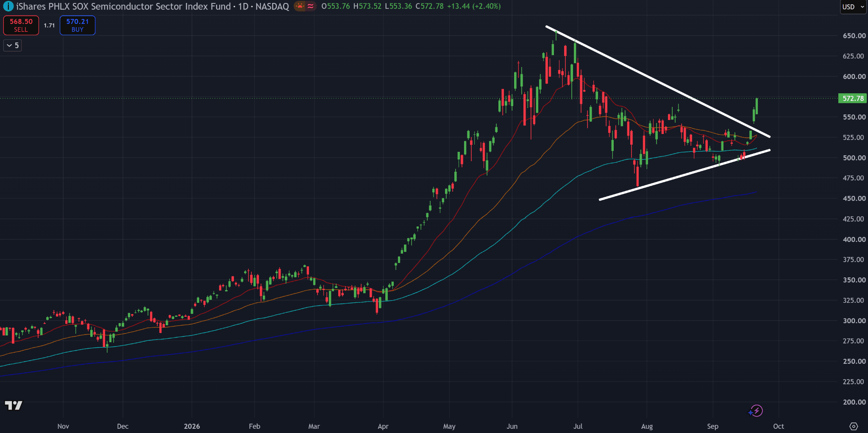Click the orange sun market status icon

[x=300, y=6]
